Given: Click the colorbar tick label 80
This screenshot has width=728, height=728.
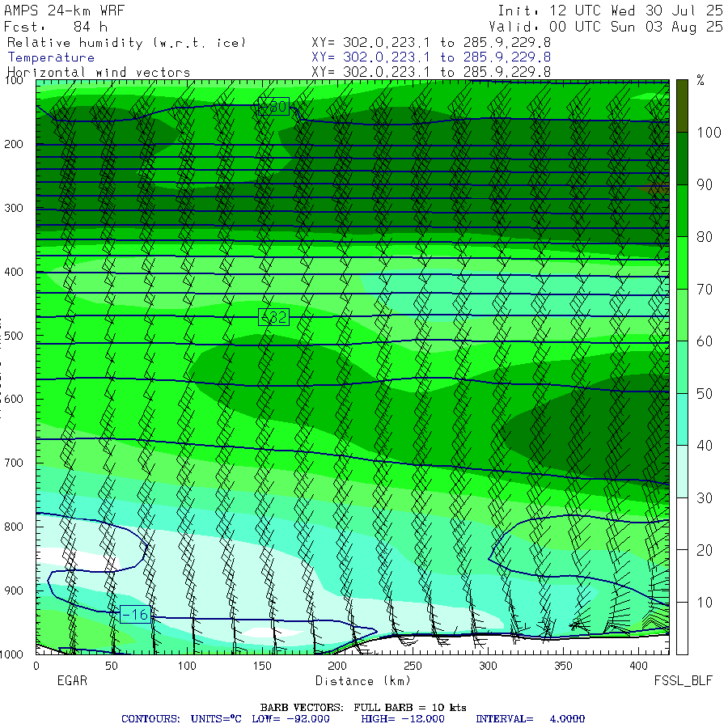Looking at the screenshot, I should coord(705,237).
